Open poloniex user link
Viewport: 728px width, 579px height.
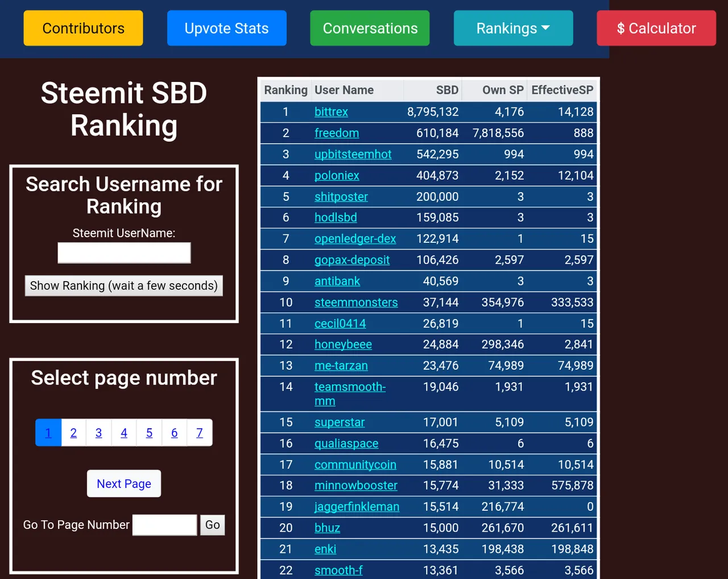[x=337, y=175]
